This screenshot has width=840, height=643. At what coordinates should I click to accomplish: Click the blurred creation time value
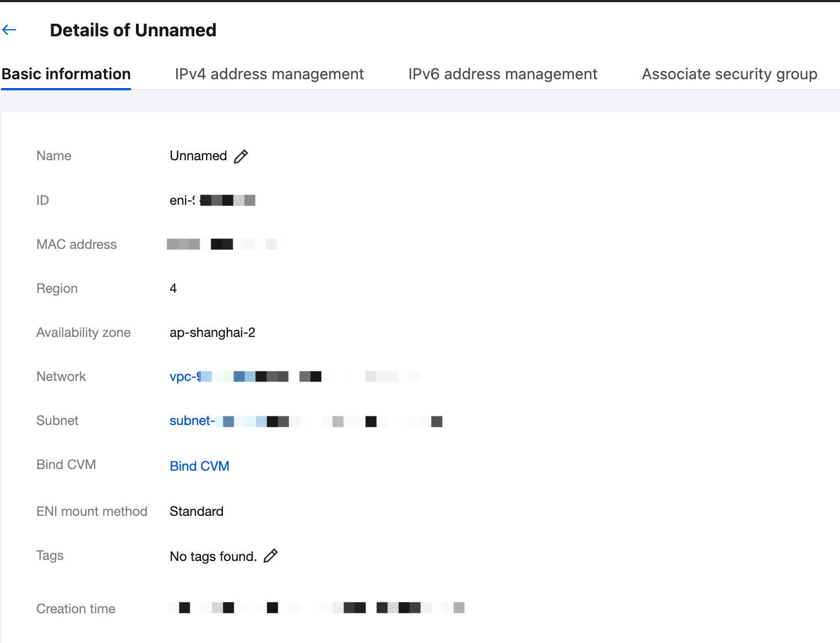click(x=317, y=608)
